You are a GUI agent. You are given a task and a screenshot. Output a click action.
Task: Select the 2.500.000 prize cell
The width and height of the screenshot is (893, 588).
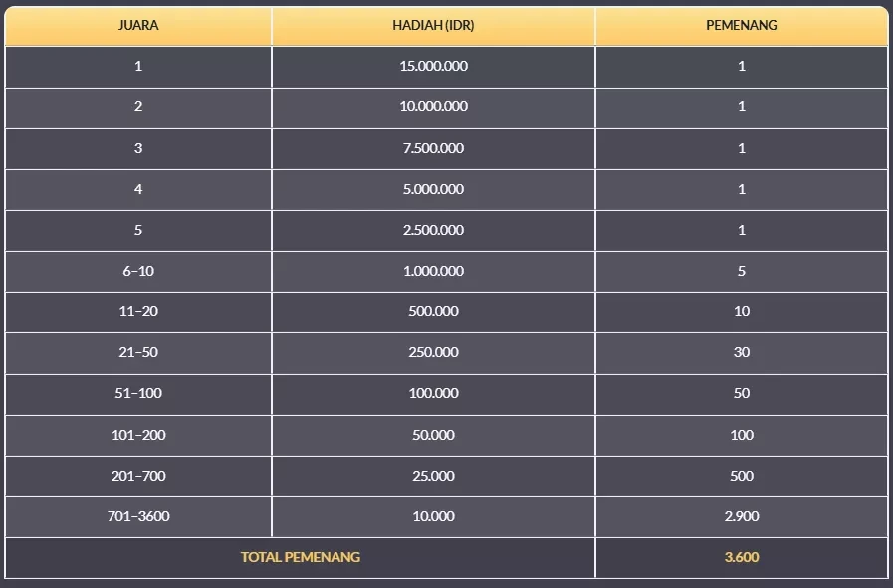[x=433, y=230]
